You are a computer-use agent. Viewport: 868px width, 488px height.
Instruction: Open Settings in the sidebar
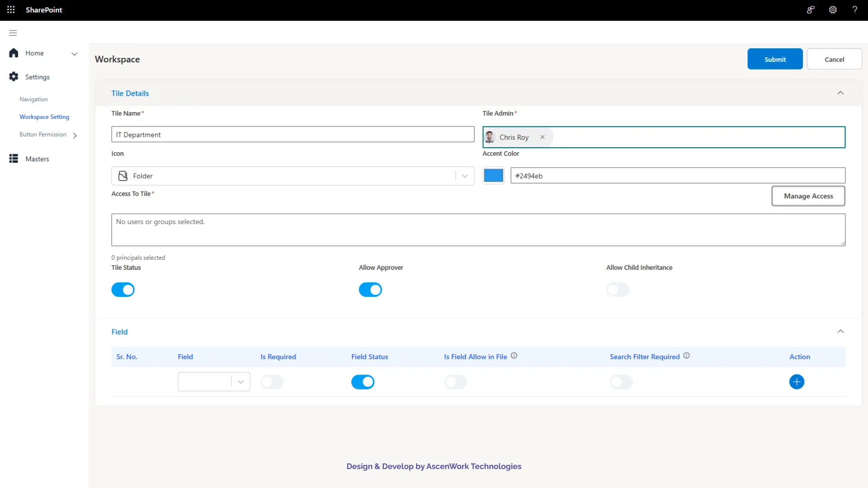click(x=38, y=77)
